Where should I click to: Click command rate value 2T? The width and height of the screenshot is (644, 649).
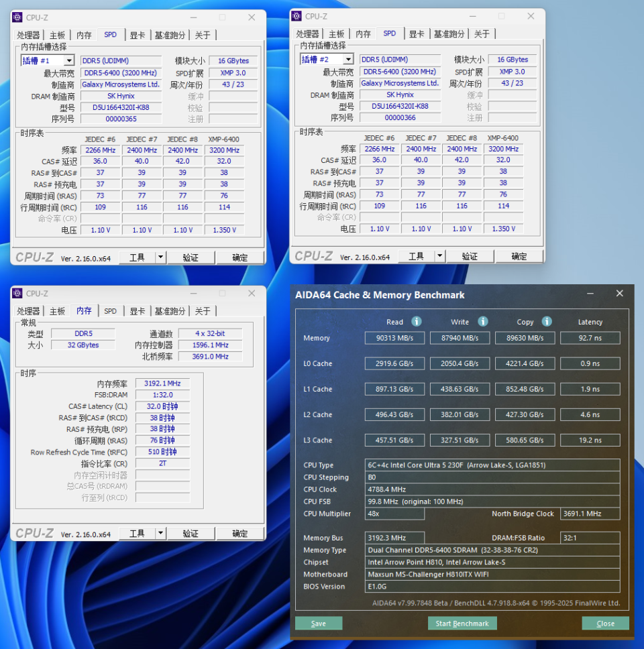point(163,463)
